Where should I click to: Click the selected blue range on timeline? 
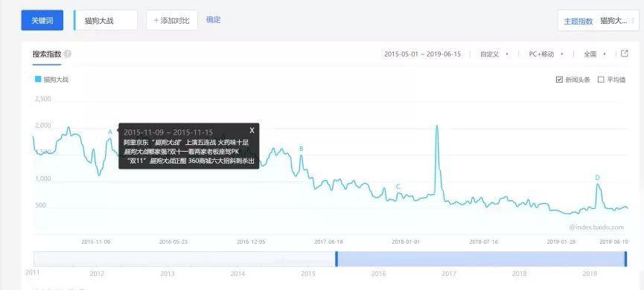click(481, 259)
